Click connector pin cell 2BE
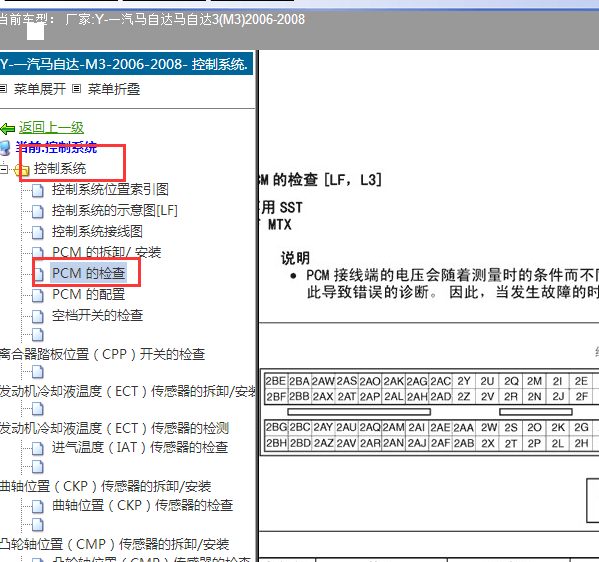The height and width of the screenshot is (562, 599). [x=275, y=381]
